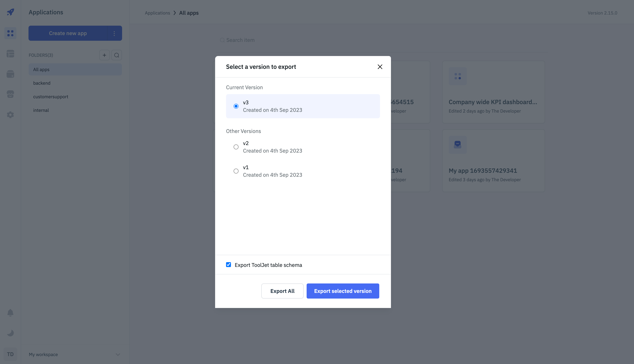634x364 pixels.
Task: Open Create new app options menu
Action: 114,33
